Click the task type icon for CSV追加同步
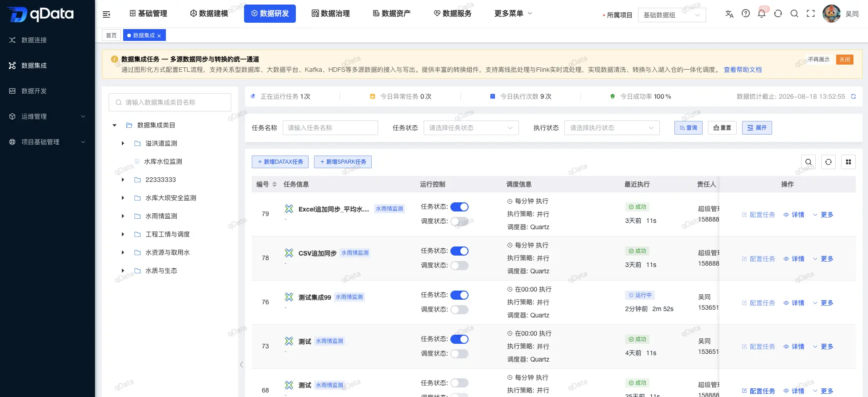 289,253
